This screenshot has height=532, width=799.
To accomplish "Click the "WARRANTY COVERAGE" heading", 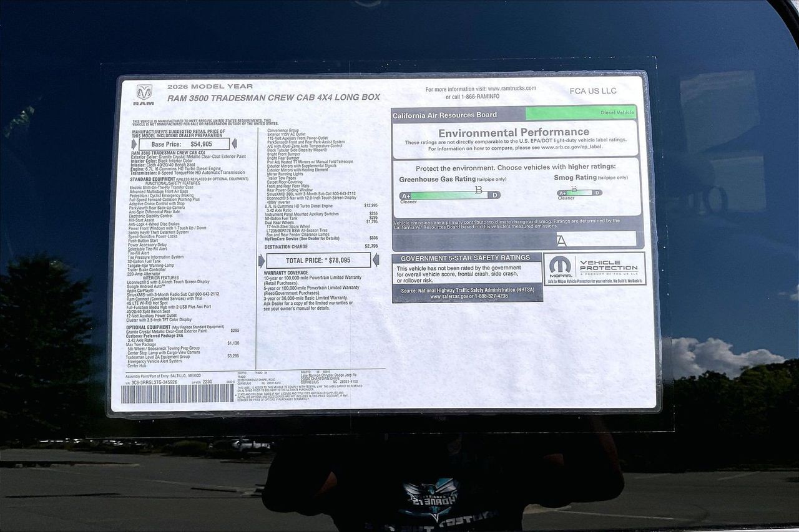I will click(x=286, y=273).
